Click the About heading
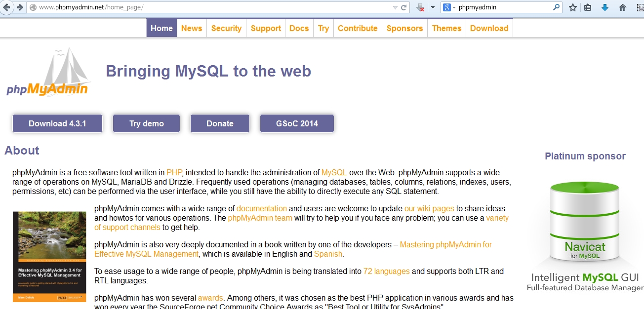Image resolution: width=644 pixels, height=309 pixels. point(22,151)
